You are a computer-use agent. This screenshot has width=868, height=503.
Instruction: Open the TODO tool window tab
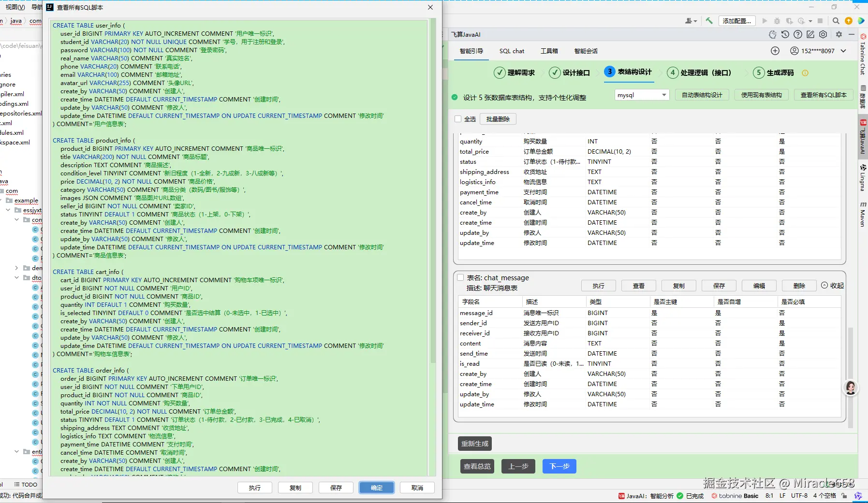(x=26, y=485)
